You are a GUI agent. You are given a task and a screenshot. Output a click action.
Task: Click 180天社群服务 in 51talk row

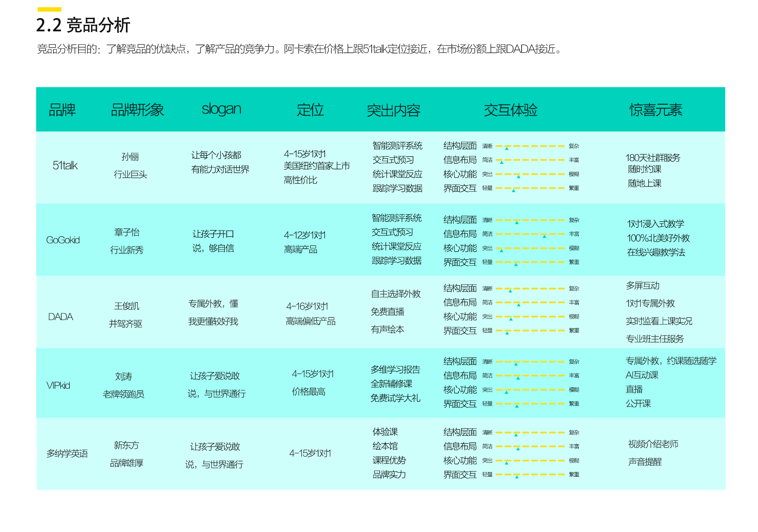[653, 158]
